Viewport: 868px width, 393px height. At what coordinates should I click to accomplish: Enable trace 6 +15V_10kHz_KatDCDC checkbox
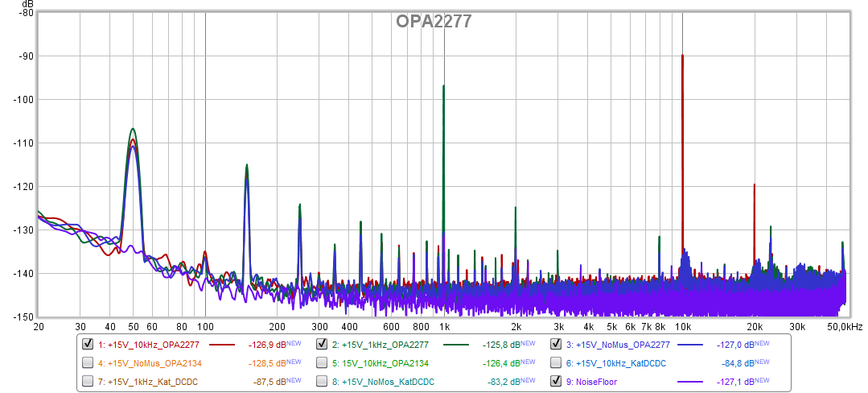(557, 362)
